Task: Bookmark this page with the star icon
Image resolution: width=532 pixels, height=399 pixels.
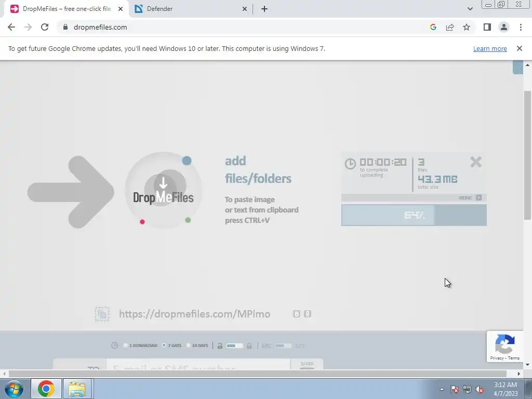Action: 467,27
